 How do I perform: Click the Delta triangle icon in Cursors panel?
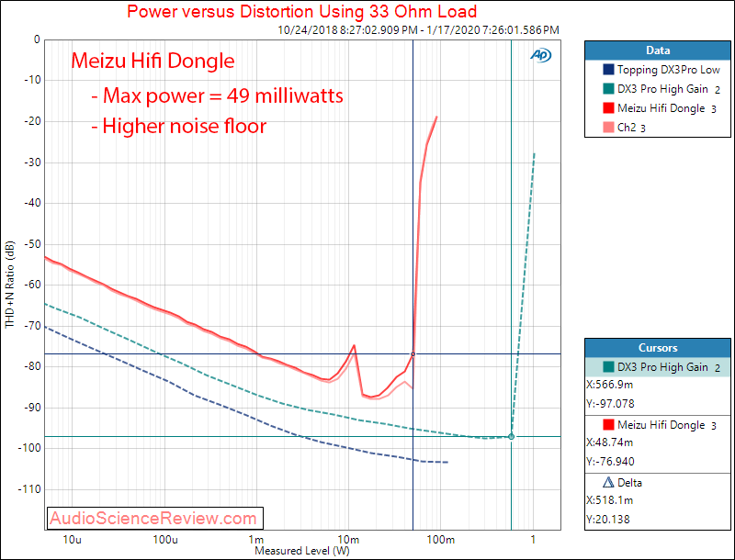608,482
